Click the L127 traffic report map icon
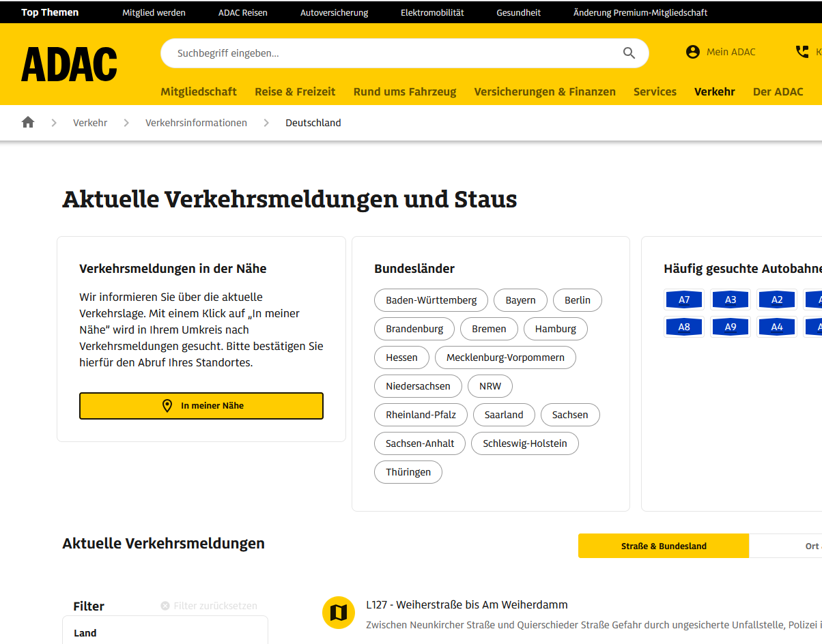Screen dimensions: 822x644 click(x=339, y=613)
